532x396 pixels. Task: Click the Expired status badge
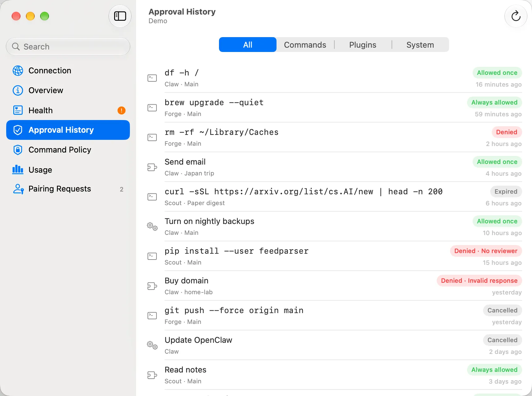tap(506, 192)
